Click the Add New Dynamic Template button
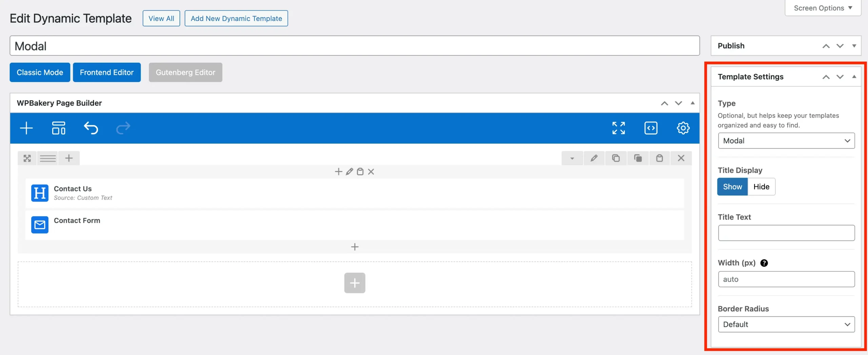This screenshot has height=355, width=868. (x=236, y=18)
